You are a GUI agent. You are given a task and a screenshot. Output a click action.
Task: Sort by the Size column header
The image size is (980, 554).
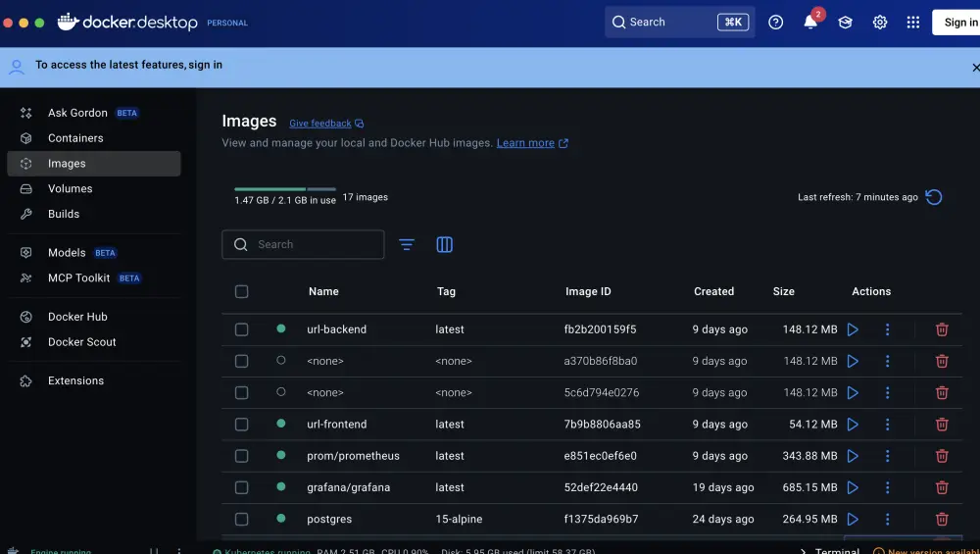[783, 292]
